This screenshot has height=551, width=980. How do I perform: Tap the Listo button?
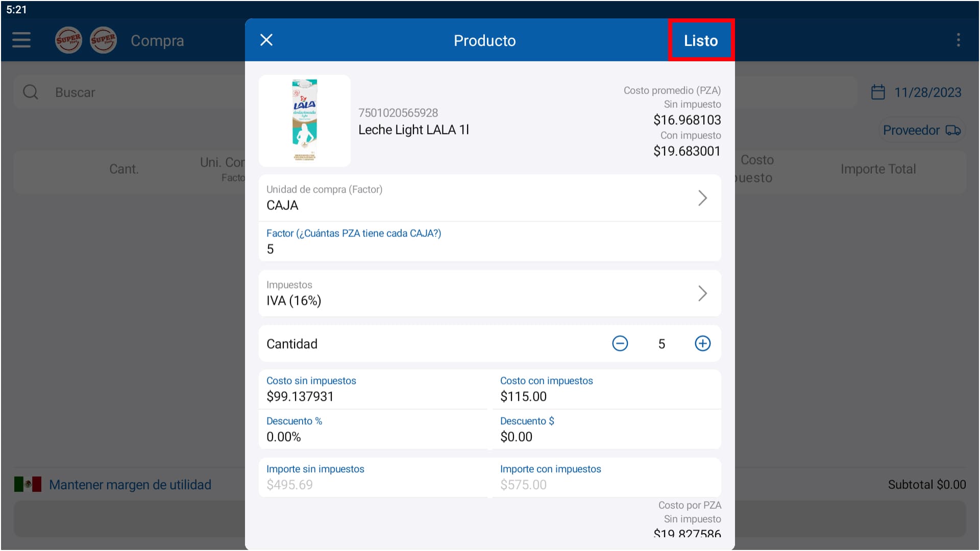pyautogui.click(x=700, y=40)
